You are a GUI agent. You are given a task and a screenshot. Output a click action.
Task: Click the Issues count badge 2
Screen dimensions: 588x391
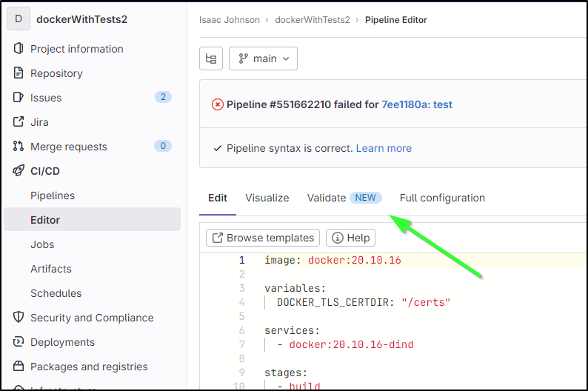coord(163,97)
